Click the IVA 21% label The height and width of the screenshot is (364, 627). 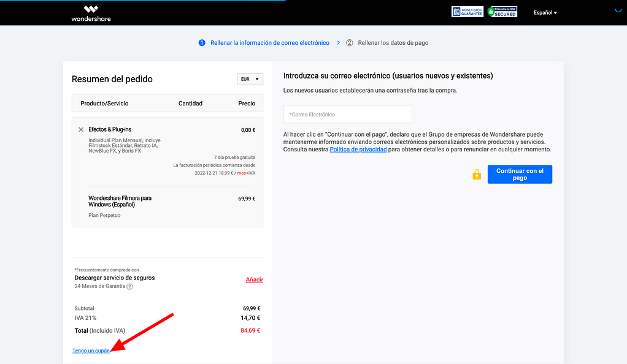(85, 318)
